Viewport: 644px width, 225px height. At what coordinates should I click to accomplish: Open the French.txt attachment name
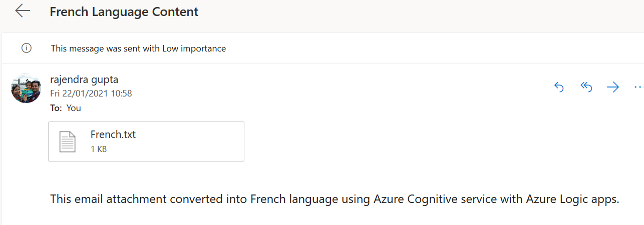(x=113, y=134)
